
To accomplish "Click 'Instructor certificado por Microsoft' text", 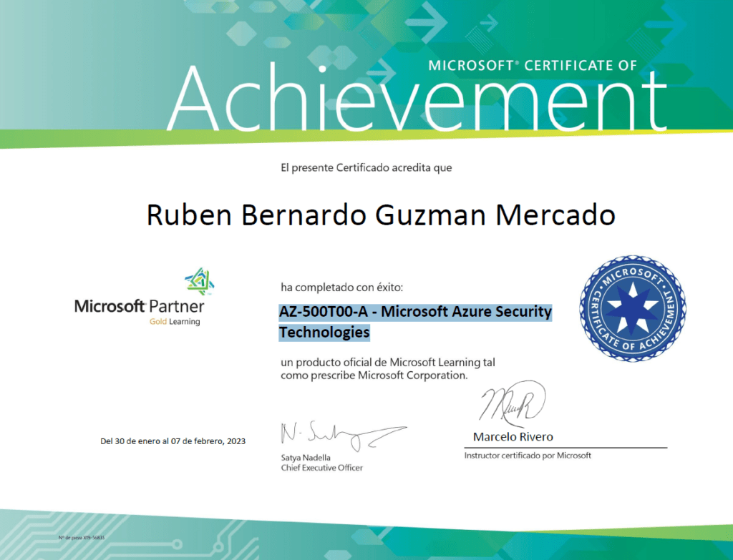I will pos(528,456).
